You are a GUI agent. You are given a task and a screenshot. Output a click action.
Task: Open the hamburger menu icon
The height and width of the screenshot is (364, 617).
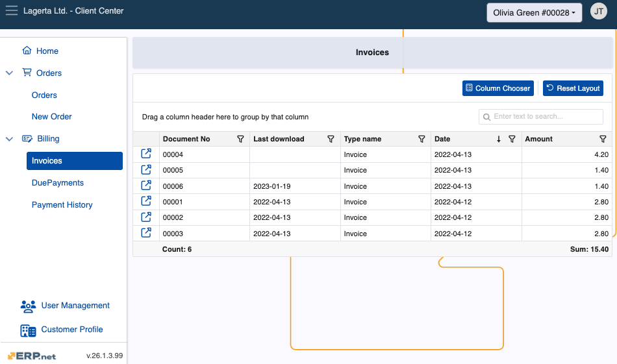click(11, 11)
